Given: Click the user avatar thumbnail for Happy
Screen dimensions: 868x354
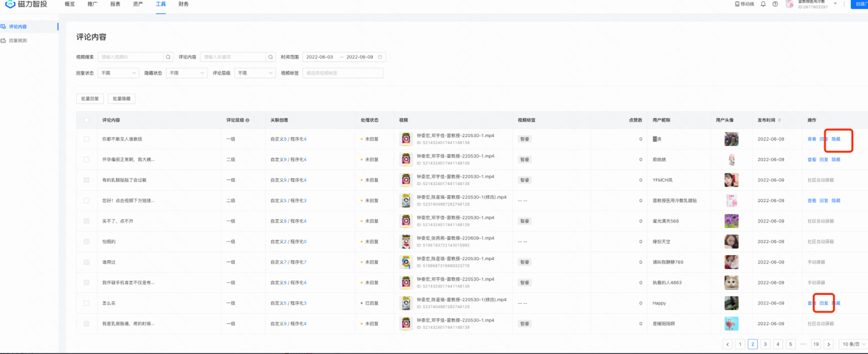Looking at the screenshot, I should click(x=731, y=304).
